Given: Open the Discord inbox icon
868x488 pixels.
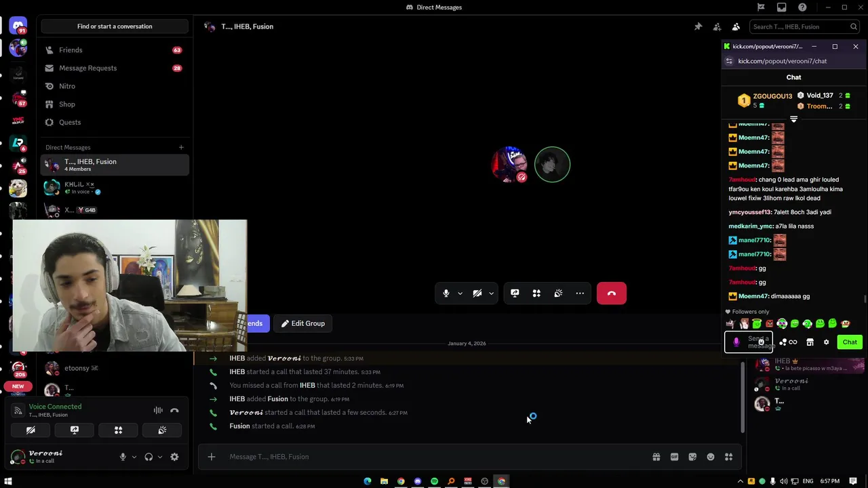Looking at the screenshot, I should coord(781,7).
